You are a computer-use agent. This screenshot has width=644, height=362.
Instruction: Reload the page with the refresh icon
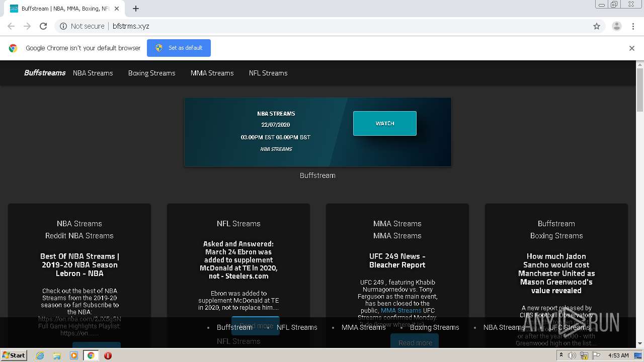(43, 26)
